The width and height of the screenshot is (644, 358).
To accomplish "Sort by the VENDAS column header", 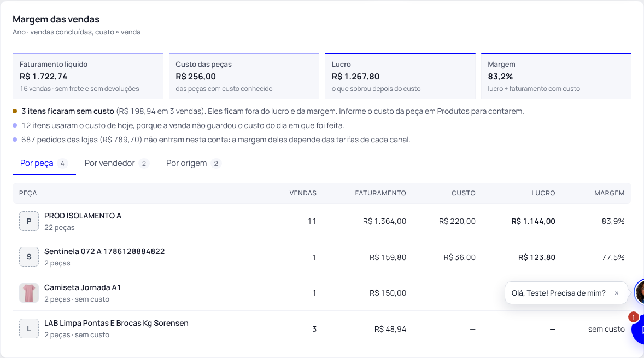I will (x=303, y=193).
